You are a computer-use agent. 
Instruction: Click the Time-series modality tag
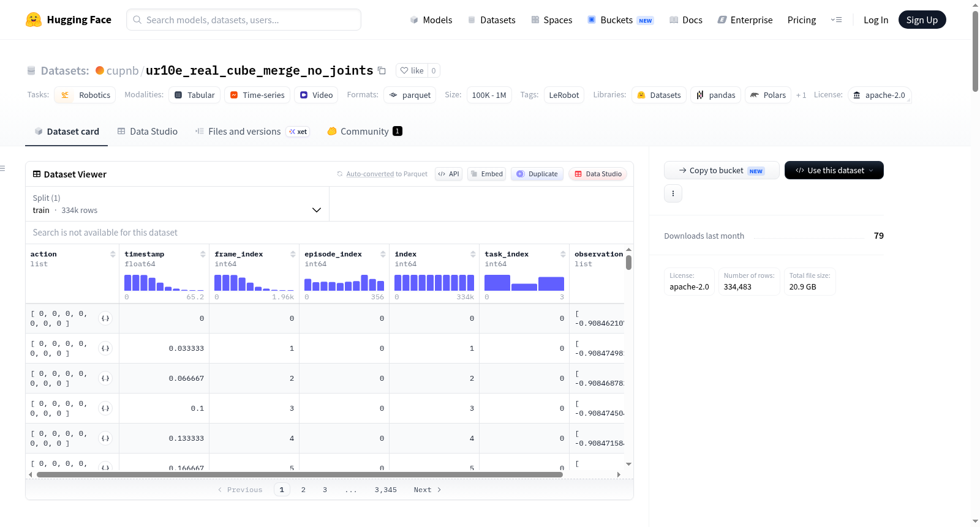(x=257, y=95)
